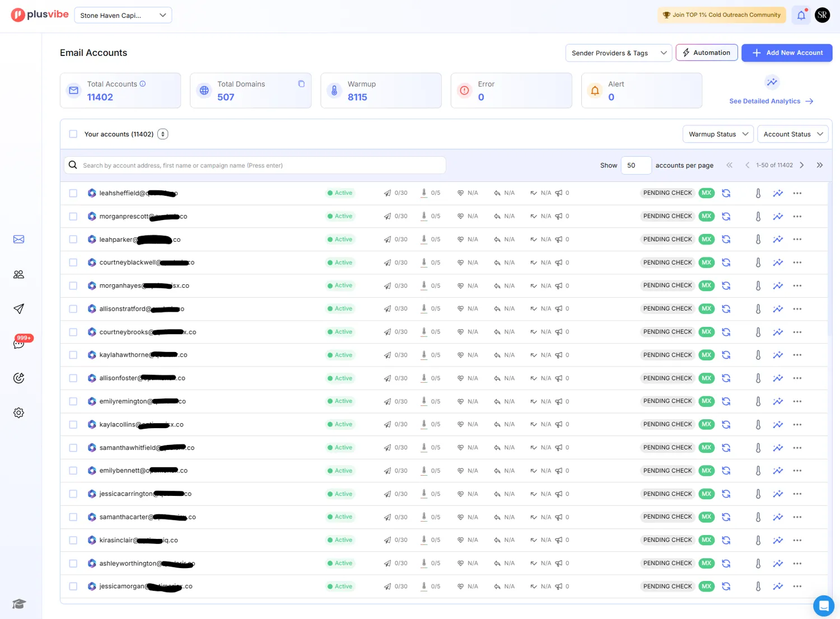
Task: Open analytics chart icon for courtneybrooks row
Action: [x=778, y=332]
